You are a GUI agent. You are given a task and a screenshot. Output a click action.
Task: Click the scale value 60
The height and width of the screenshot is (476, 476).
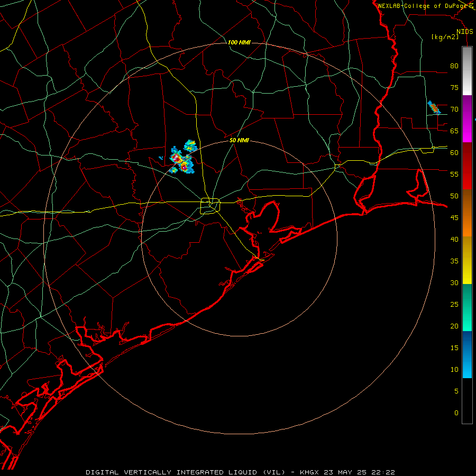pos(454,153)
